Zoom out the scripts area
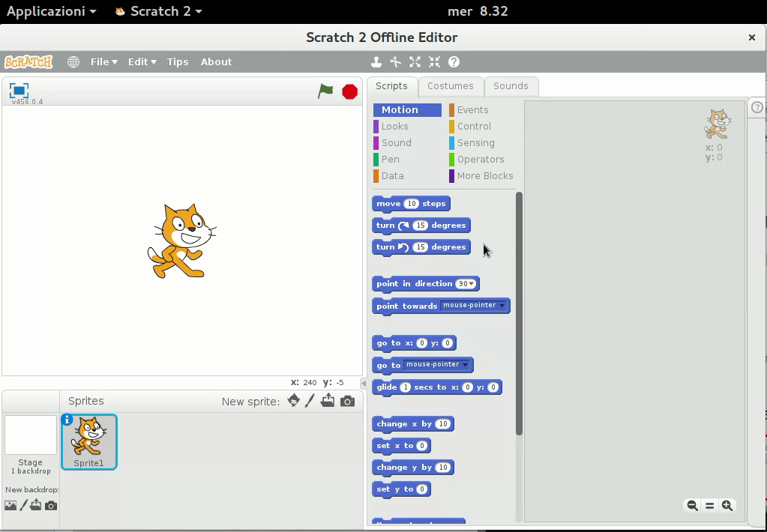Image resolution: width=767 pixels, height=532 pixels. click(692, 506)
